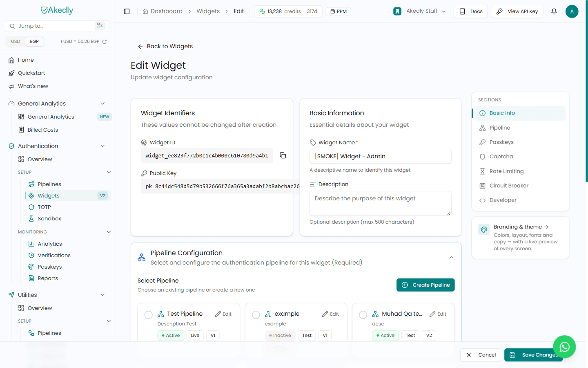Screen dimensions: 588x368
Task: Switch currency to USD
Action: [16, 42]
